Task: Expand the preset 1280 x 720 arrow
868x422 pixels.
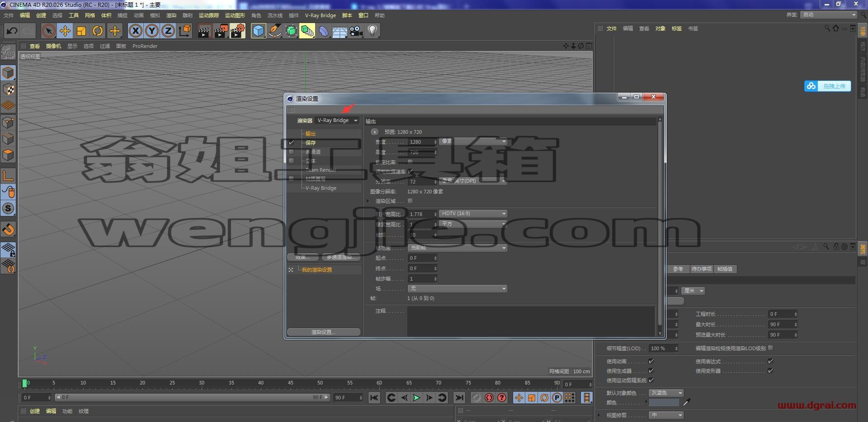Action: tap(374, 132)
